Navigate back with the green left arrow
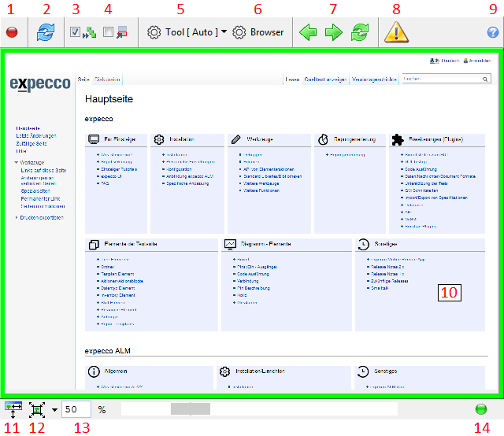The image size is (504, 436). [x=308, y=33]
